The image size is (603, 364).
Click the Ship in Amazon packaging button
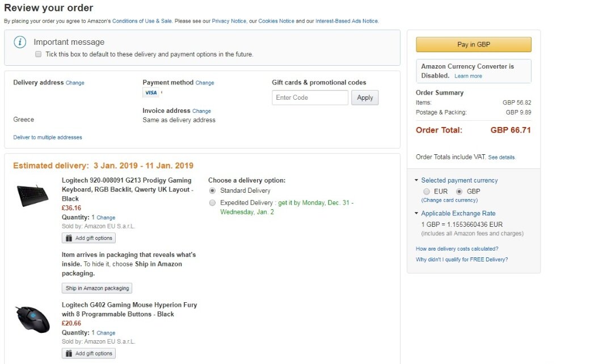click(x=97, y=288)
